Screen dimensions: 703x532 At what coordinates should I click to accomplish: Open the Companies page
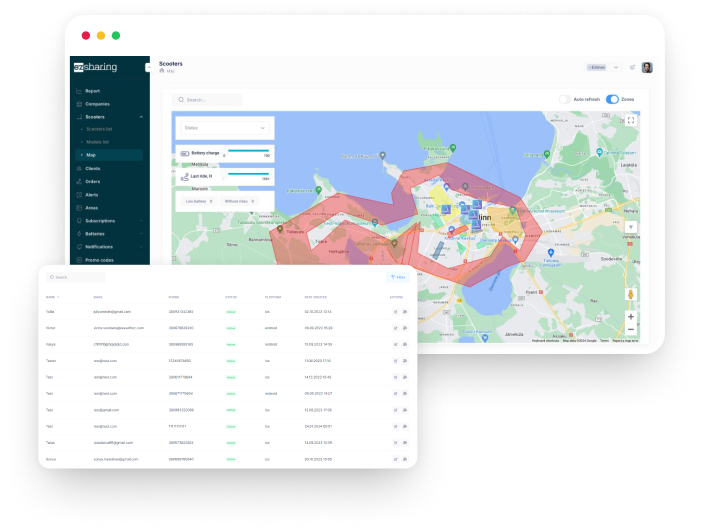point(97,104)
